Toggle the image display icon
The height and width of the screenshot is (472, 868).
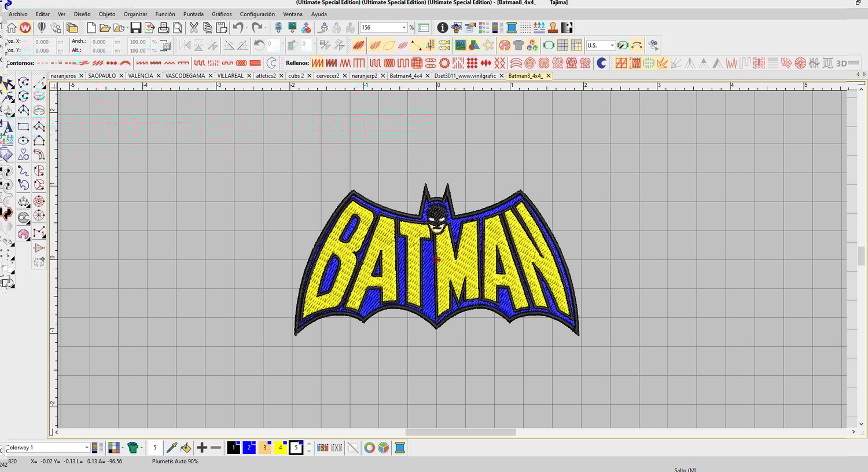[x=461, y=45]
